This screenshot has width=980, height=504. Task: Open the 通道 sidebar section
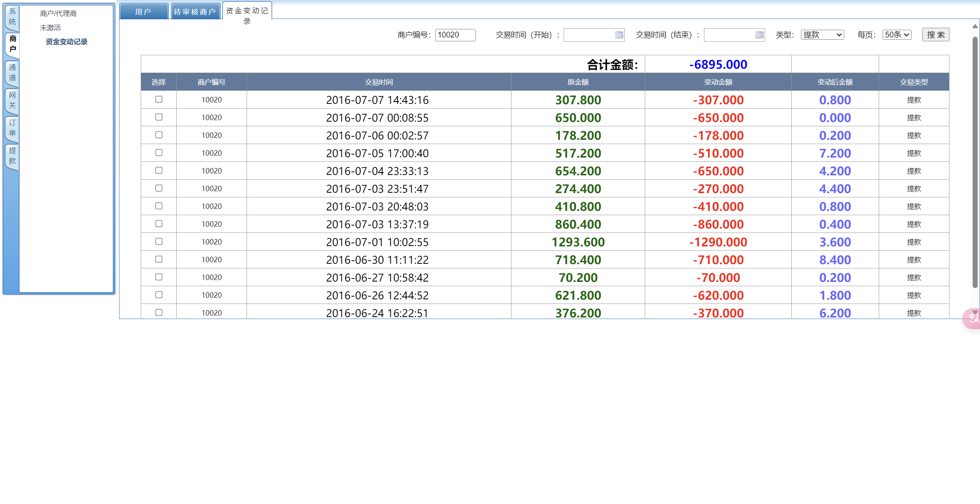[x=12, y=72]
